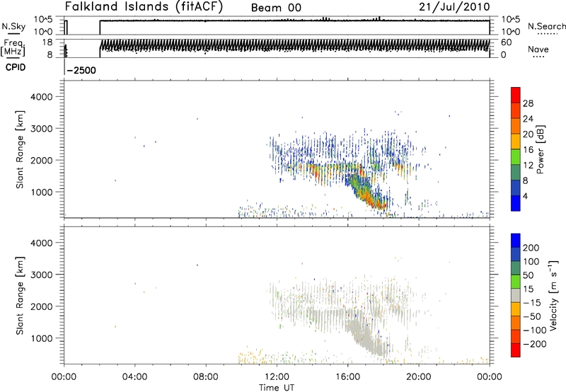This screenshot has height=392, width=566.
Task: Click the velocity scale value '-200'
Action: point(535,344)
